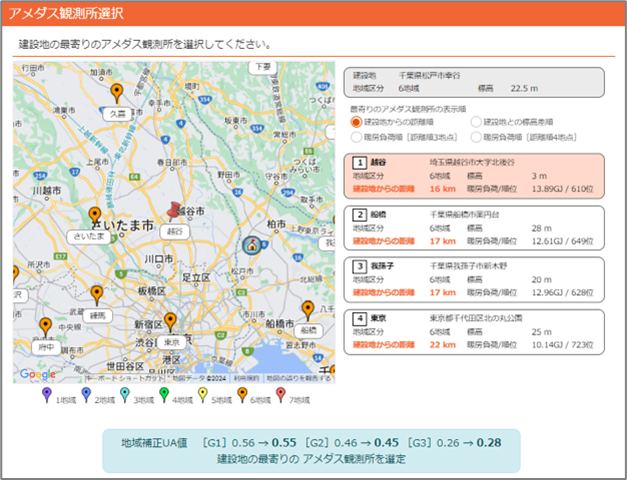Select 建設地との標高差順 sort option
This screenshot has height=480, width=627.
point(476,122)
